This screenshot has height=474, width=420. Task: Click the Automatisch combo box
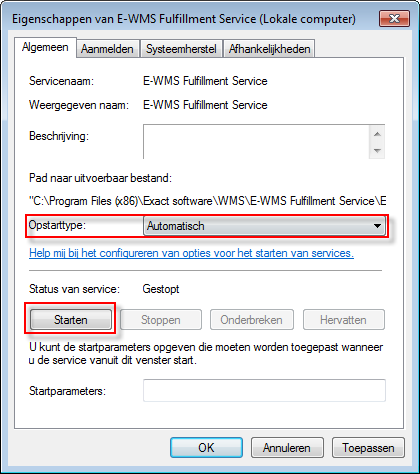point(264,226)
